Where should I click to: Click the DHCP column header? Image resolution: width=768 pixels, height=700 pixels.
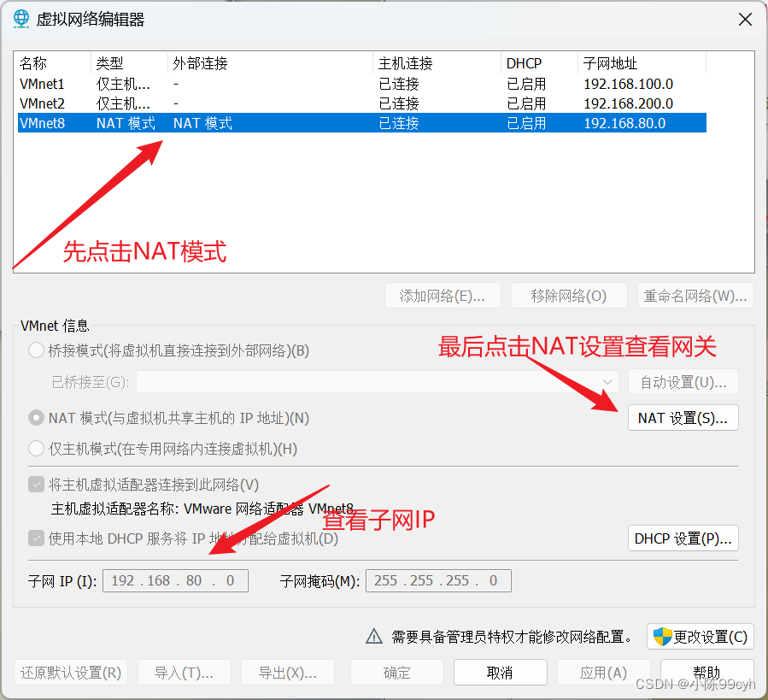coord(539,63)
